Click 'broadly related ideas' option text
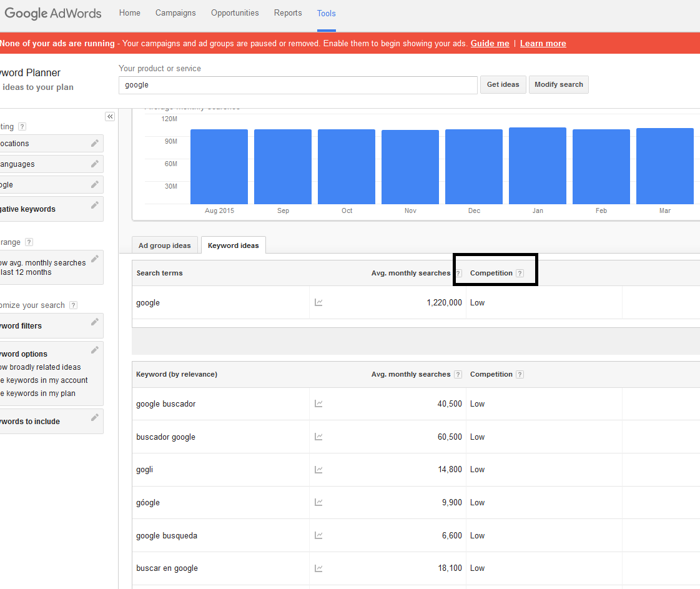 [x=45, y=367]
